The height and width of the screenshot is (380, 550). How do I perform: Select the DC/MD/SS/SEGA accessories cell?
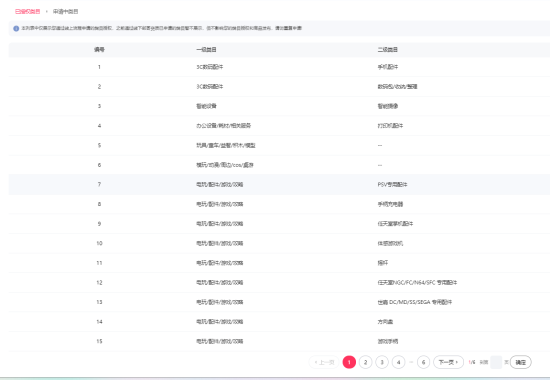click(415, 302)
